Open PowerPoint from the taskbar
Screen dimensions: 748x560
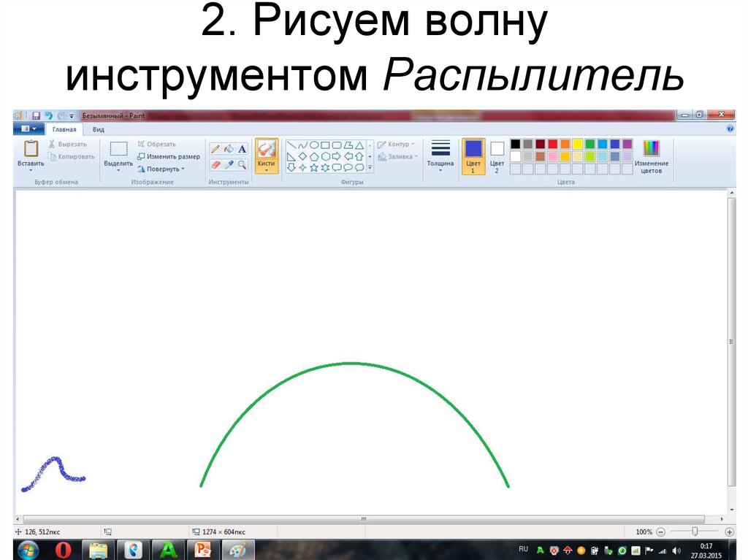tap(203, 548)
